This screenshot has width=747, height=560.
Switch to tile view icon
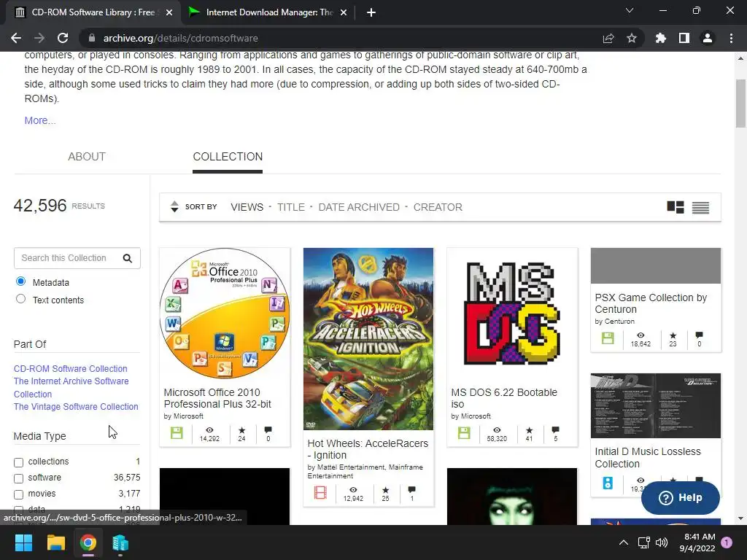tap(675, 207)
